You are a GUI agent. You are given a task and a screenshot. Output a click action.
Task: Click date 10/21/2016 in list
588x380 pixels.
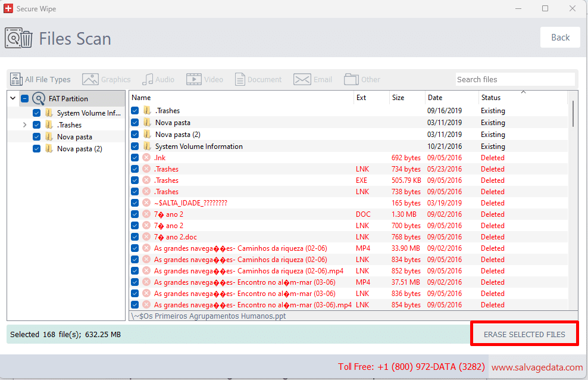pyautogui.click(x=445, y=147)
